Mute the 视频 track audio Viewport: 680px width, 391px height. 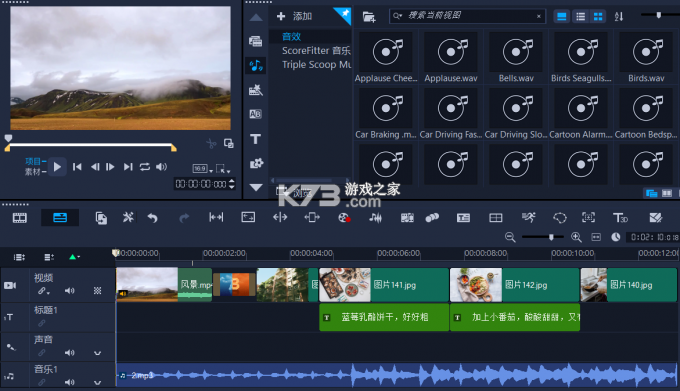[x=69, y=291]
